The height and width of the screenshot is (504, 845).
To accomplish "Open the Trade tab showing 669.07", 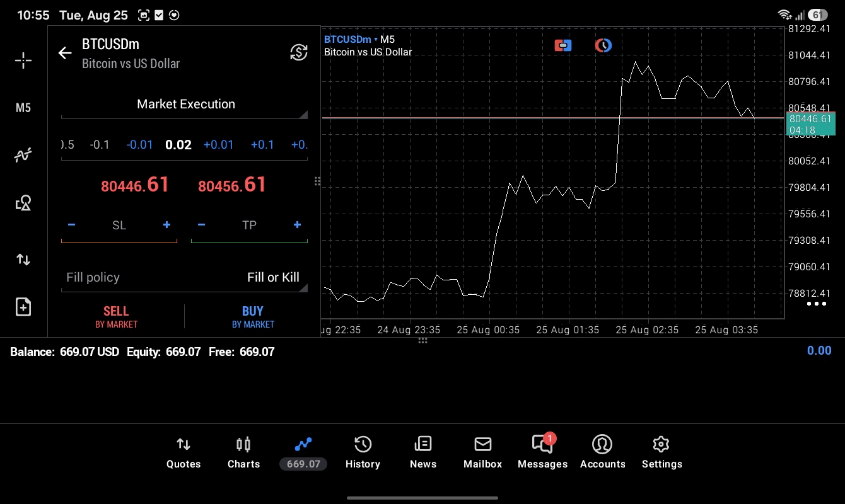I will (x=303, y=453).
